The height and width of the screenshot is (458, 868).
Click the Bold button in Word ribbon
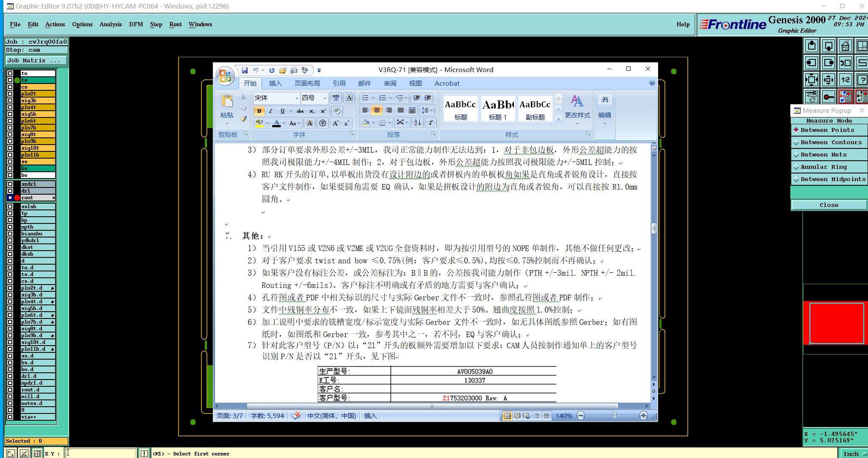(x=259, y=111)
